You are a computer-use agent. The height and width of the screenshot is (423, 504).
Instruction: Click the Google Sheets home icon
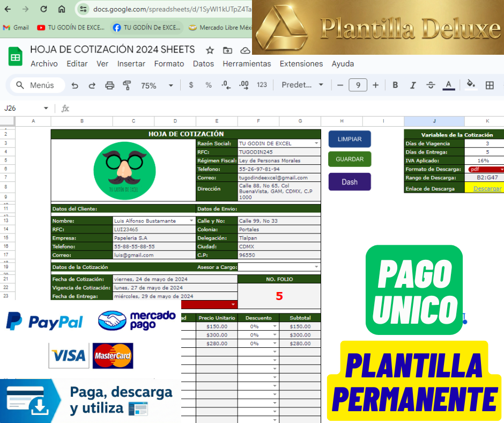pyautogui.click(x=15, y=57)
